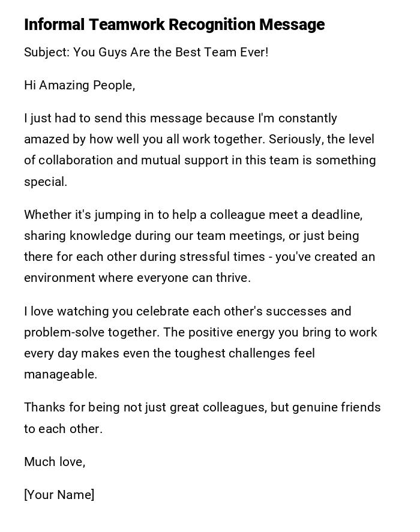Click the word "manageable."
Viewport: 420px width, 532px height.
60,374
